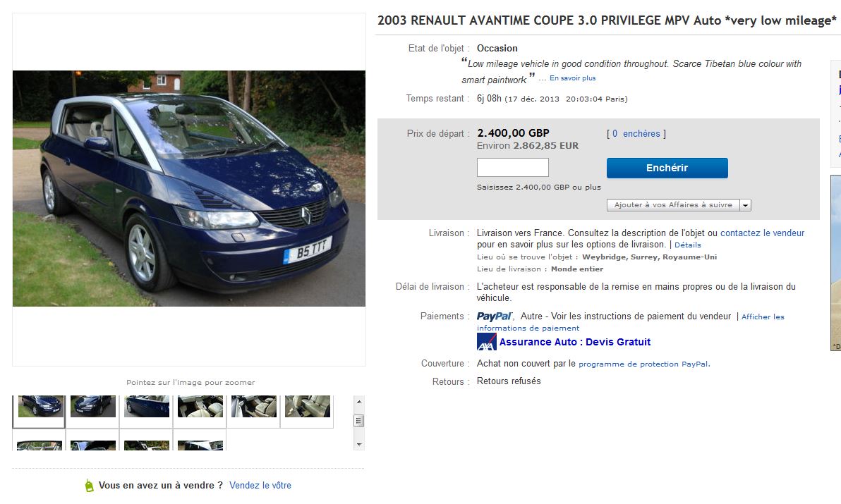Image resolution: width=841 pixels, height=504 pixels.
Task: Expand shipping Détails link
Action: pyautogui.click(x=688, y=245)
